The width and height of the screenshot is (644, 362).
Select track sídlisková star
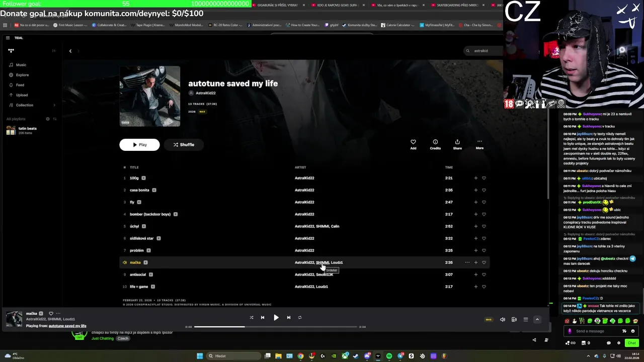click(141, 238)
